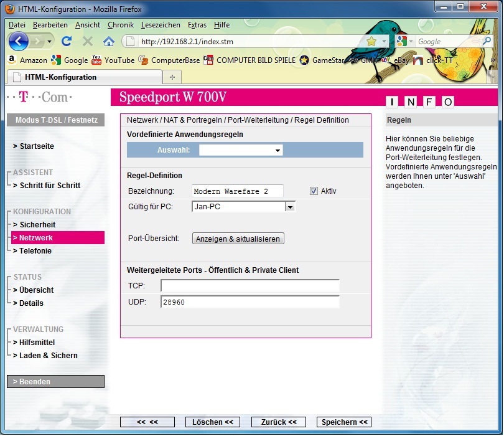Open the Google search engine selector

click(x=404, y=41)
